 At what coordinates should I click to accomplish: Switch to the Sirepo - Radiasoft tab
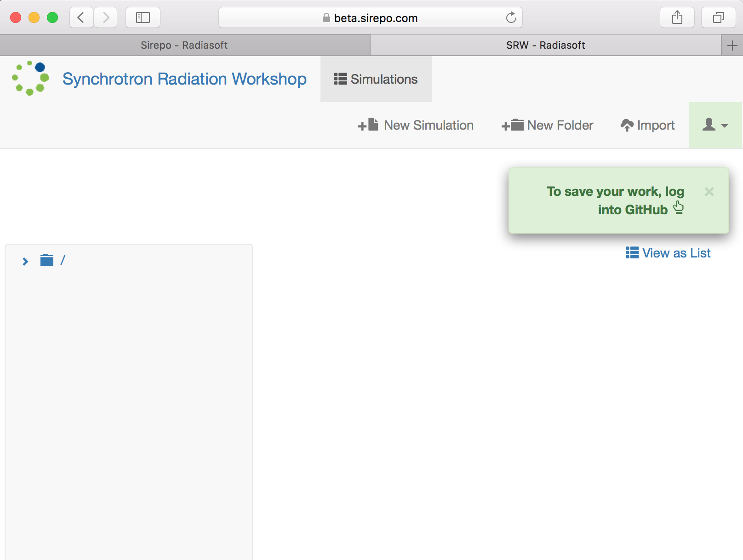pyautogui.click(x=184, y=45)
